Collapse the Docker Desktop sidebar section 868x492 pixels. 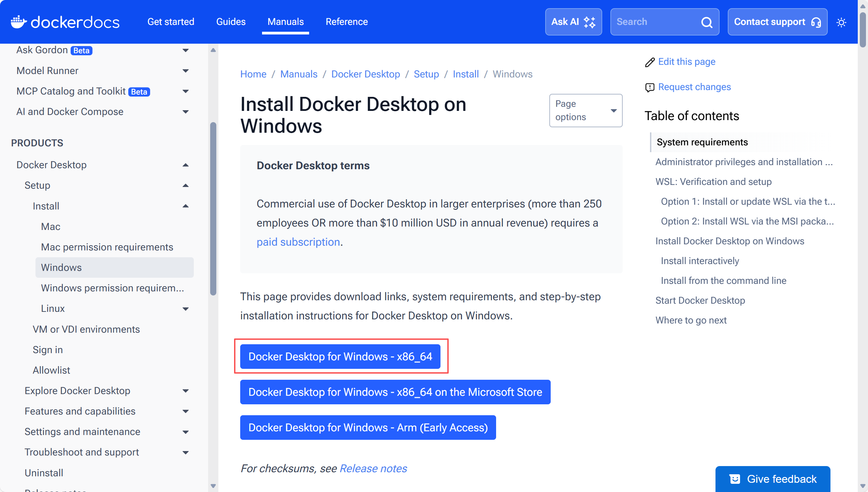[x=186, y=165]
